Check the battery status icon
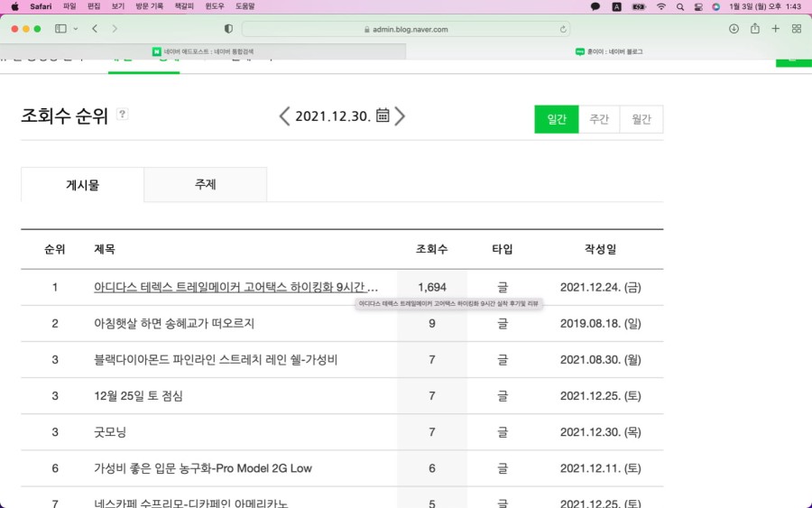 [639, 6]
